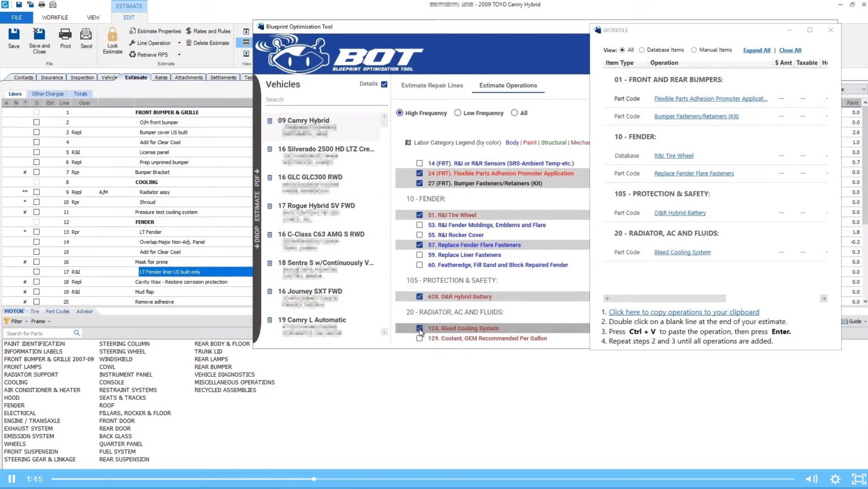Open Rates and Rules in the ribbon
The image size is (868, 489).
(208, 31)
